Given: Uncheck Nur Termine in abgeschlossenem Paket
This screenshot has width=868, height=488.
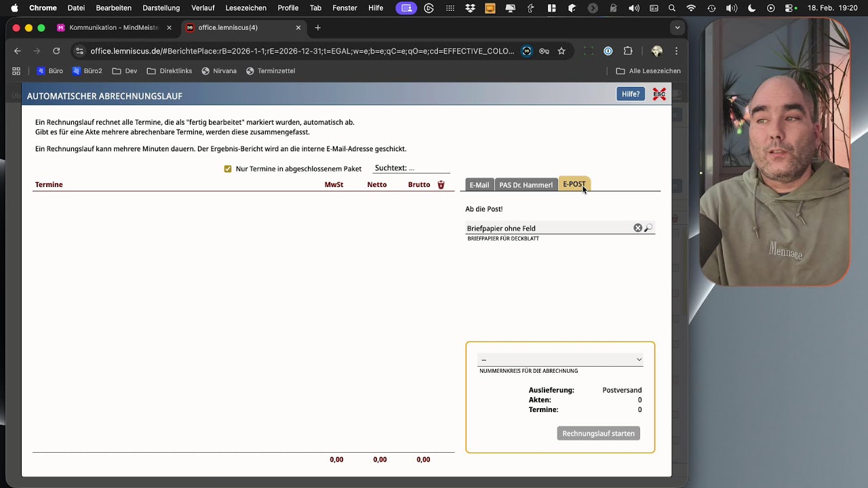Looking at the screenshot, I should point(228,169).
